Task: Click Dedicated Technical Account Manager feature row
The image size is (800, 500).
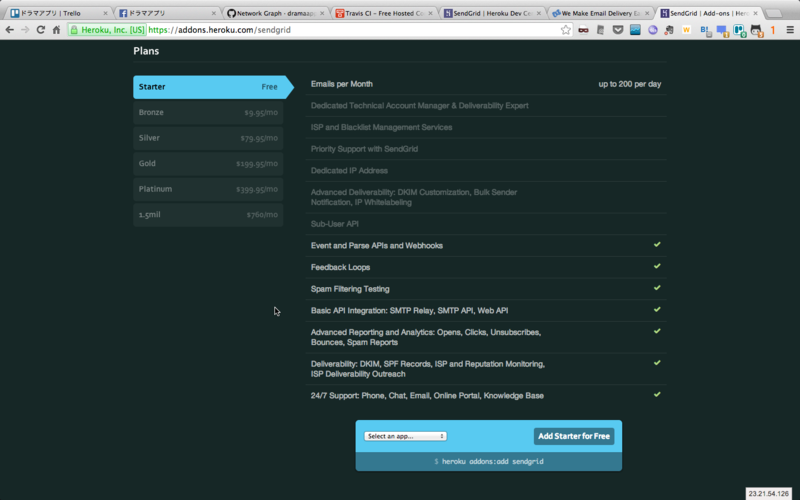Action: pos(486,106)
